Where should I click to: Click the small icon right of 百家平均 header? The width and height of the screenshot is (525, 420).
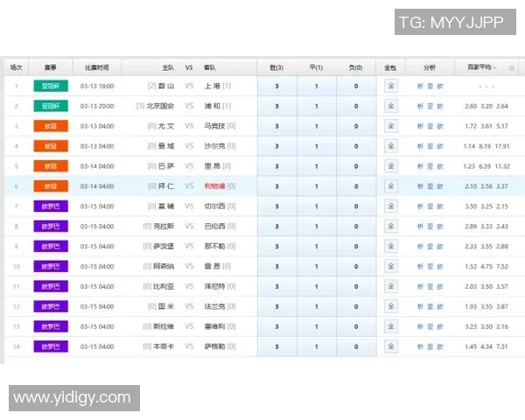click(x=511, y=67)
